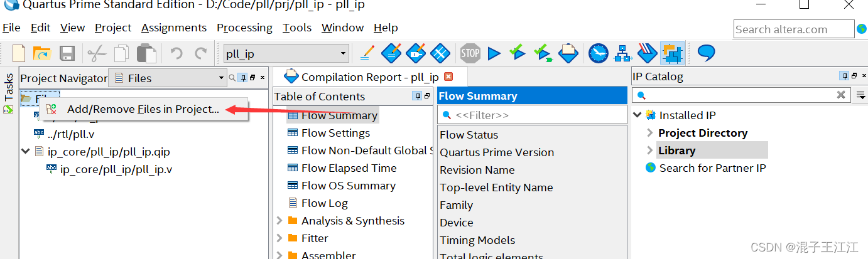This screenshot has width=868, height=259.
Task: Click the Paste clipboard icon
Action: [146, 53]
